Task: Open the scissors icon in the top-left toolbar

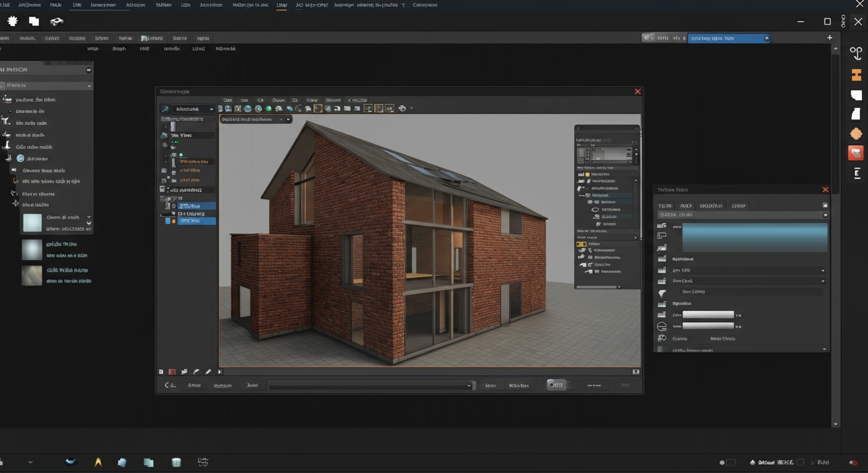Action: [x=56, y=21]
